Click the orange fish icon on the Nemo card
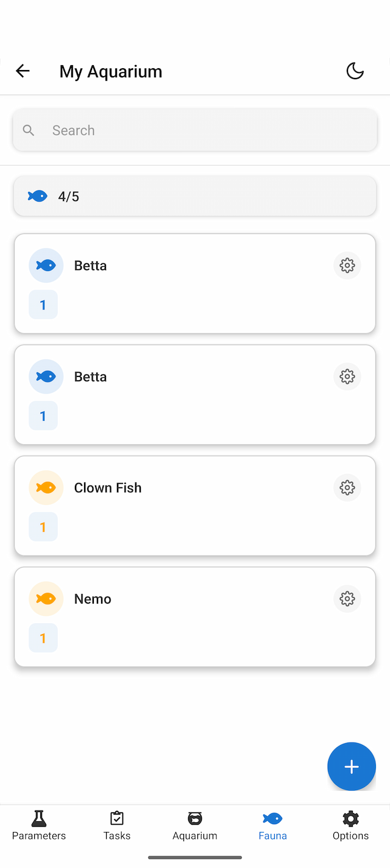390x868 pixels. 46,598
